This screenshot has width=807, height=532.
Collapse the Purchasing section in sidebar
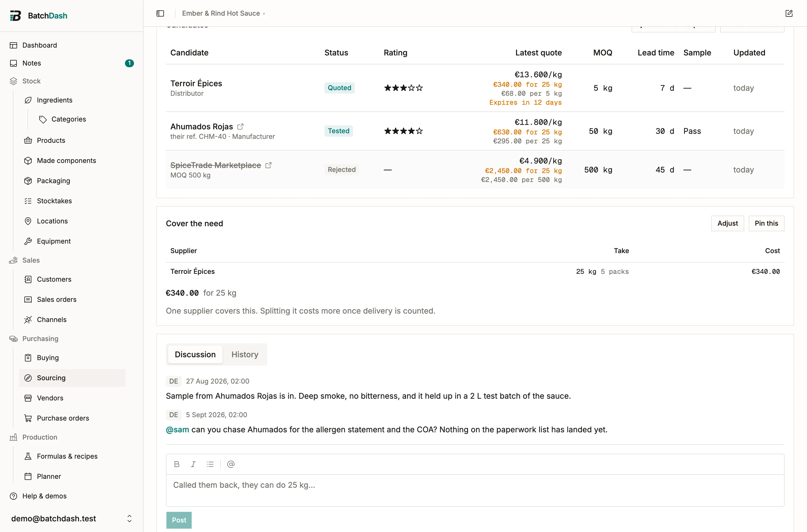(x=40, y=339)
